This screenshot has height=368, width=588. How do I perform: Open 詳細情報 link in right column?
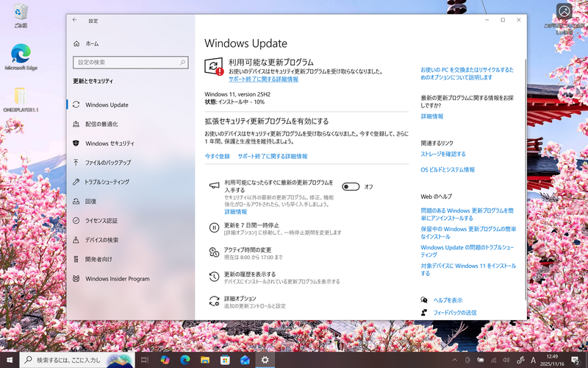click(432, 116)
